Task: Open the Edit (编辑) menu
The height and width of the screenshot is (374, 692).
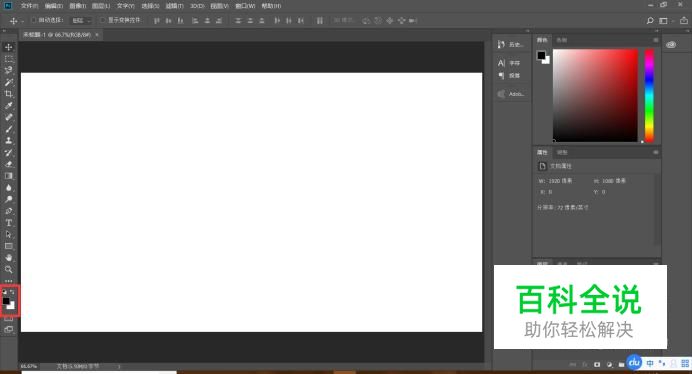Action: (53, 6)
